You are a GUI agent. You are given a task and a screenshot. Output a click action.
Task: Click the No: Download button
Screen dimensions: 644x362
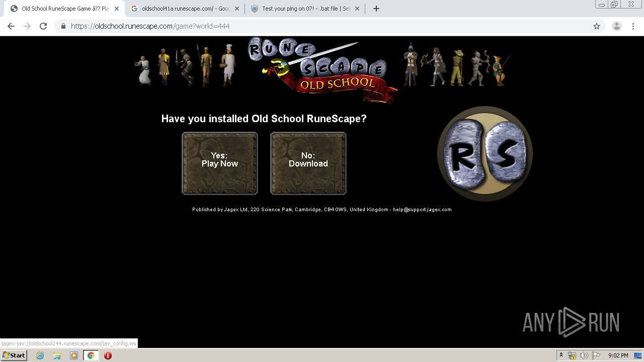click(x=308, y=163)
